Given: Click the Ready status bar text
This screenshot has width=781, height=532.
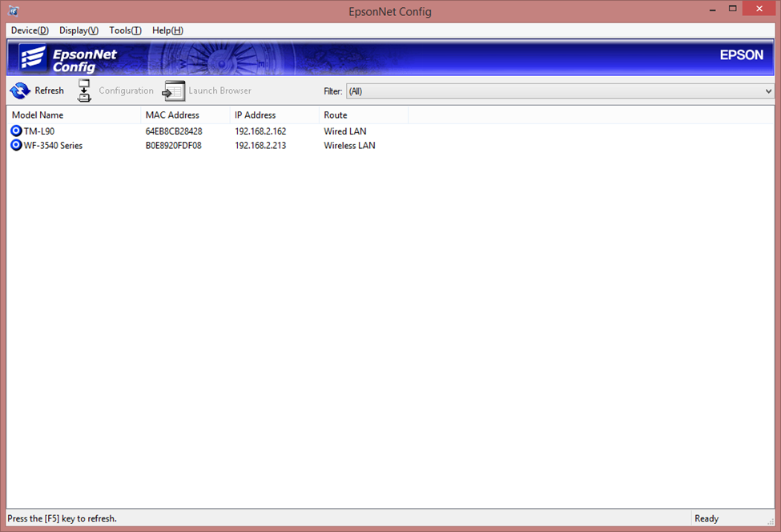Looking at the screenshot, I should tap(707, 518).
